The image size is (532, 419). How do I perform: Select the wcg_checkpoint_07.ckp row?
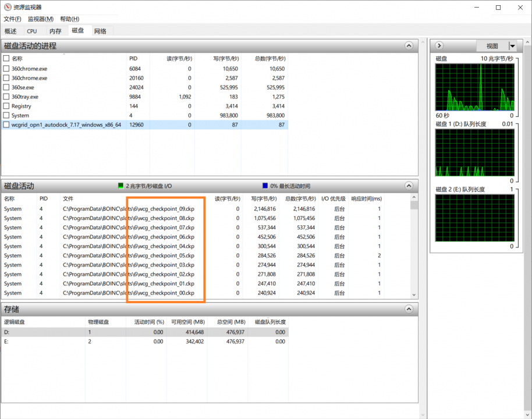(x=193, y=228)
